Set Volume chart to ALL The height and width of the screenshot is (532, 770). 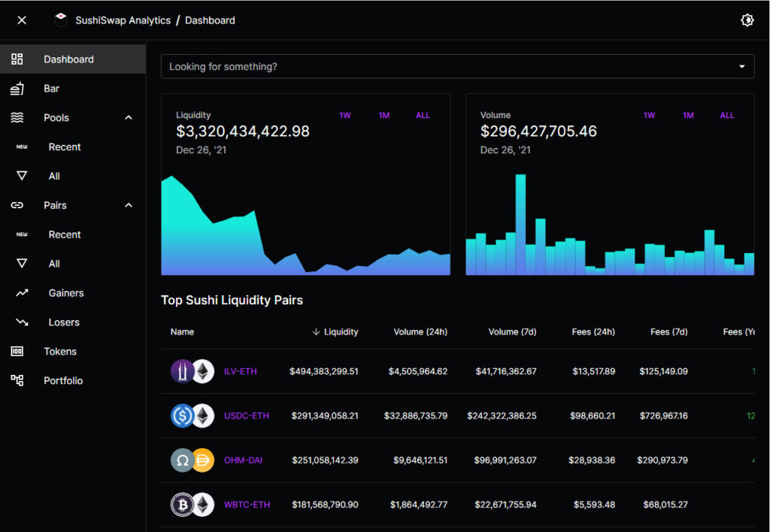(727, 115)
